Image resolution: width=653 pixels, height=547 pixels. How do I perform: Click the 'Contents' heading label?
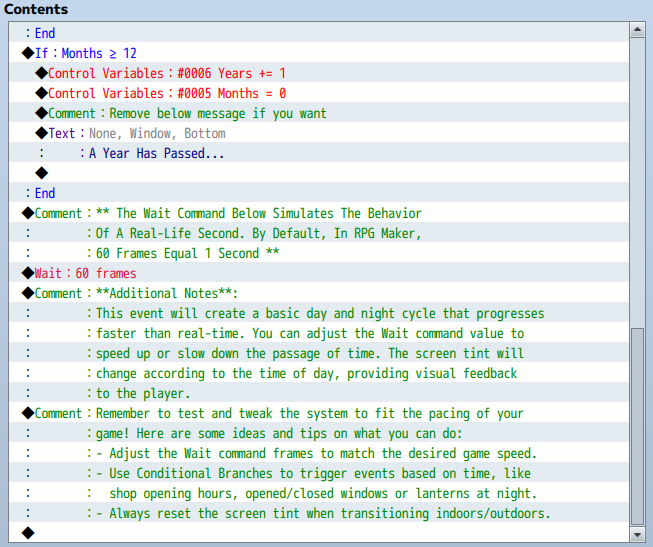tap(36, 9)
